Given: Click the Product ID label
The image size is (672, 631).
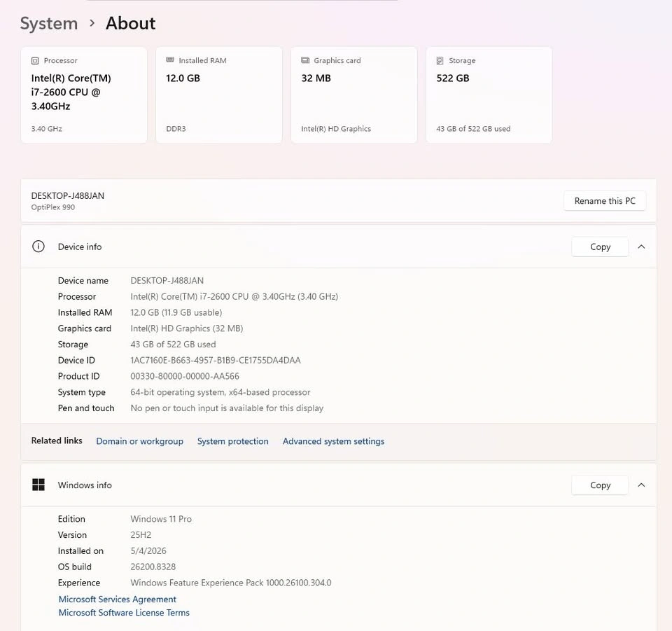Looking at the screenshot, I should 79,376.
